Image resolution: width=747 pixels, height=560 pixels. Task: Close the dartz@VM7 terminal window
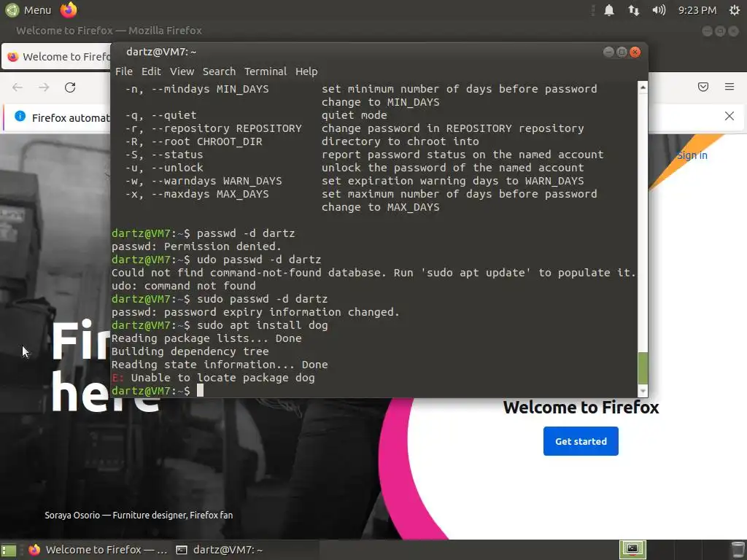635,52
